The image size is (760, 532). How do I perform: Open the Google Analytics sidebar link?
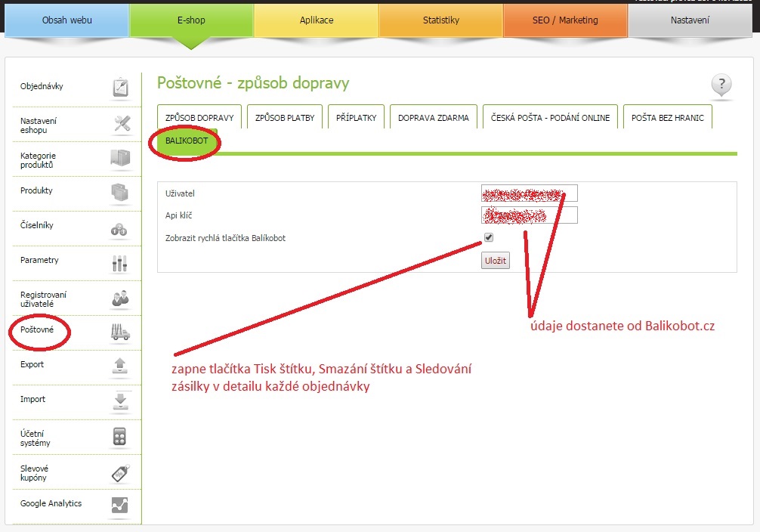[51, 503]
